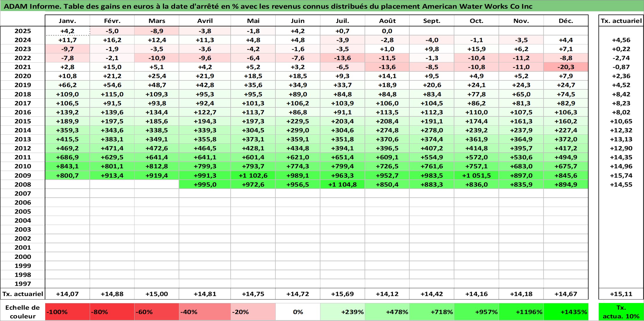Screen dimensions: 644x321
Task: Click the 1997 row label
Action: coord(23,284)
